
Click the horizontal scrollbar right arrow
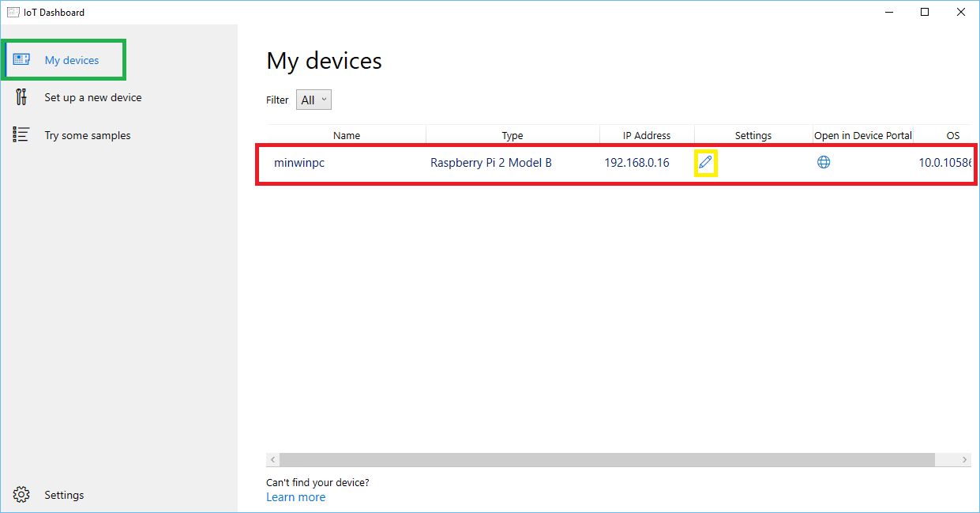(x=965, y=459)
